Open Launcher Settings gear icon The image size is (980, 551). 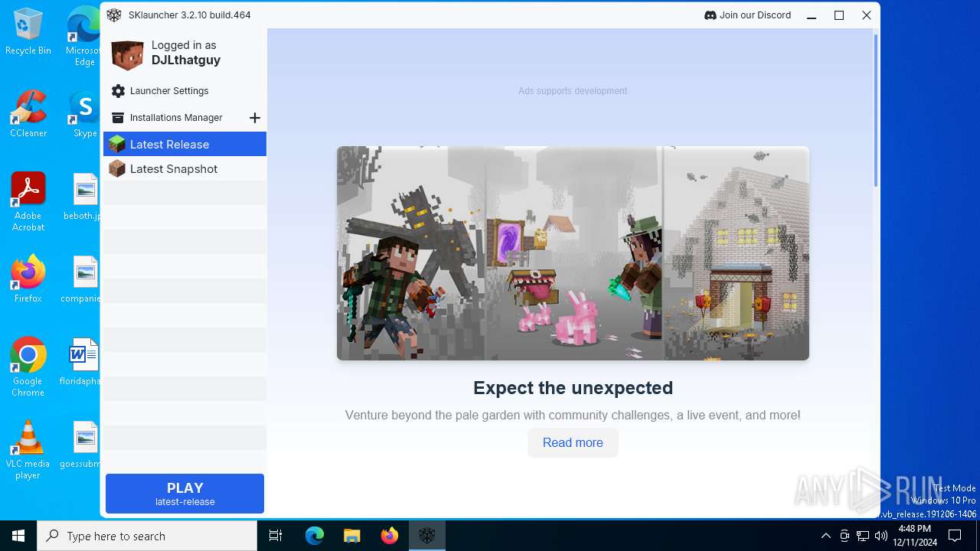click(x=118, y=91)
